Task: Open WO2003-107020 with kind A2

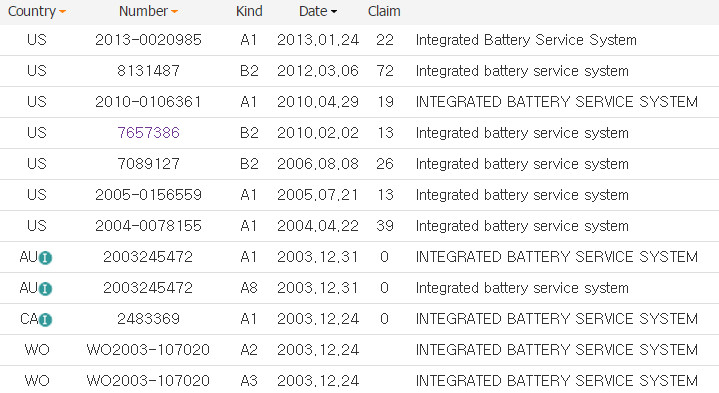Action: tap(148, 350)
